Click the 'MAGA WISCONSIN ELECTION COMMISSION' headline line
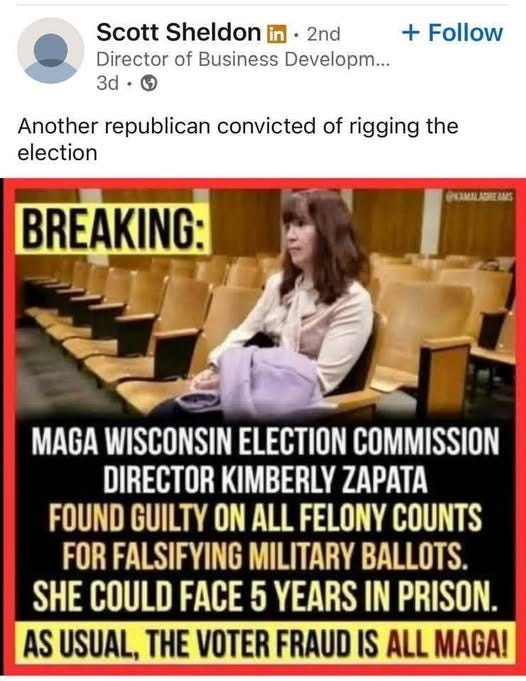The width and height of the screenshot is (526, 681). [265, 441]
